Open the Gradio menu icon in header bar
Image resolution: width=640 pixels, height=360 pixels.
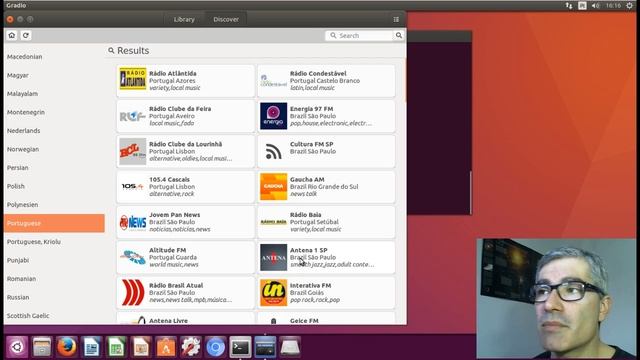pyautogui.click(x=396, y=19)
